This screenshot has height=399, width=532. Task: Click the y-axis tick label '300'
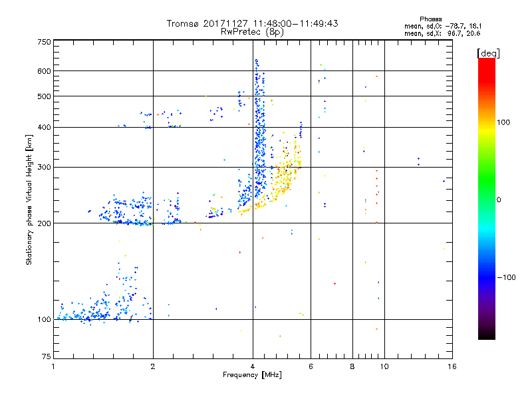point(44,168)
